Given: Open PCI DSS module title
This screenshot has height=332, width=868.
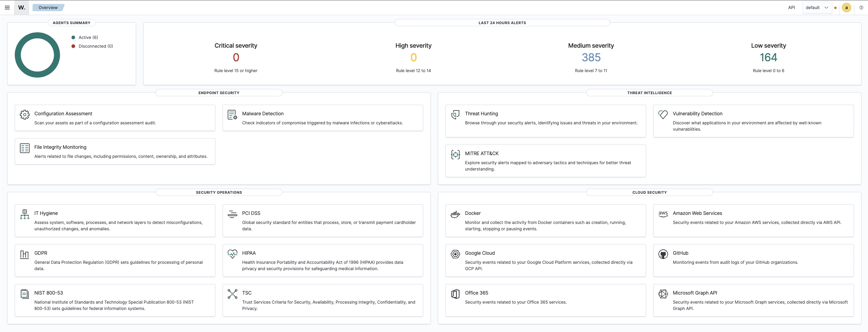Looking at the screenshot, I should click(x=251, y=213).
